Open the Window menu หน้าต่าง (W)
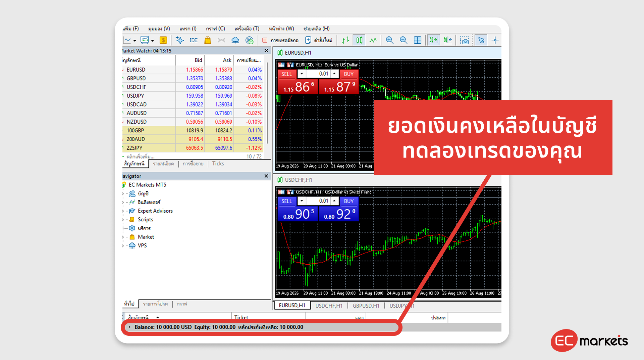 pos(281,29)
